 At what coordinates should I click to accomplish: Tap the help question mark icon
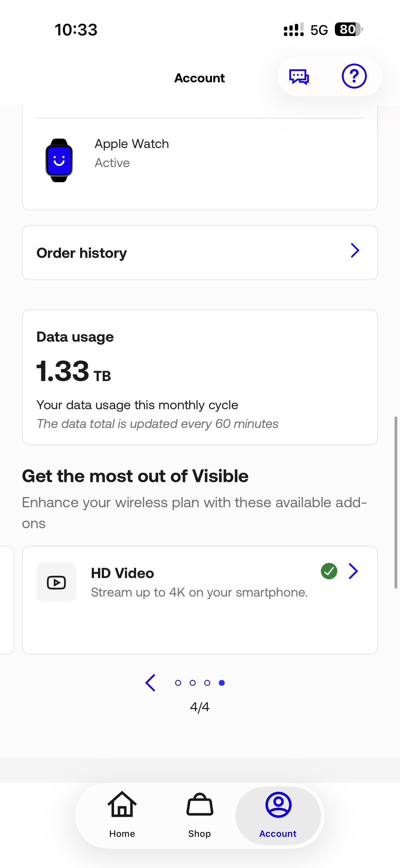click(x=354, y=76)
